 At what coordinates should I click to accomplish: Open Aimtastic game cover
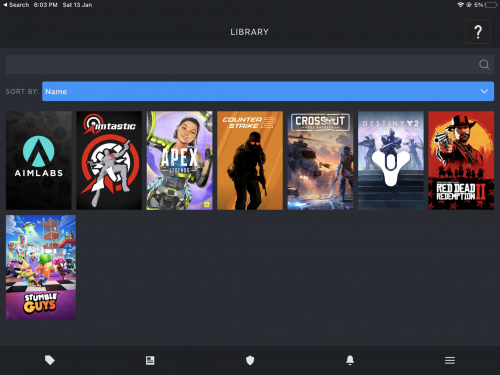click(109, 160)
